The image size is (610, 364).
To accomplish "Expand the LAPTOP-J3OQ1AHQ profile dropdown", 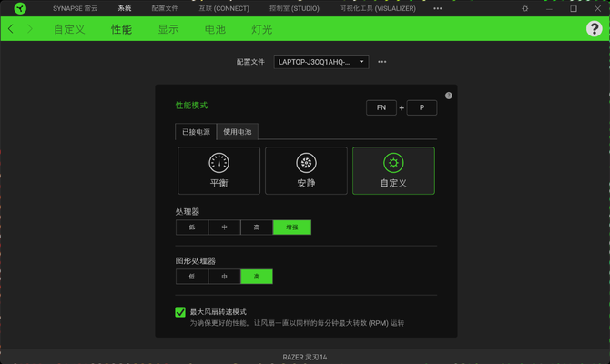I will point(321,62).
